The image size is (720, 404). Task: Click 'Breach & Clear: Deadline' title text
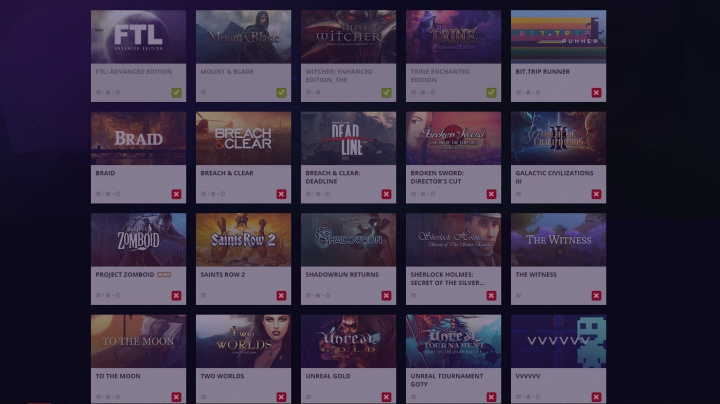pos(333,177)
